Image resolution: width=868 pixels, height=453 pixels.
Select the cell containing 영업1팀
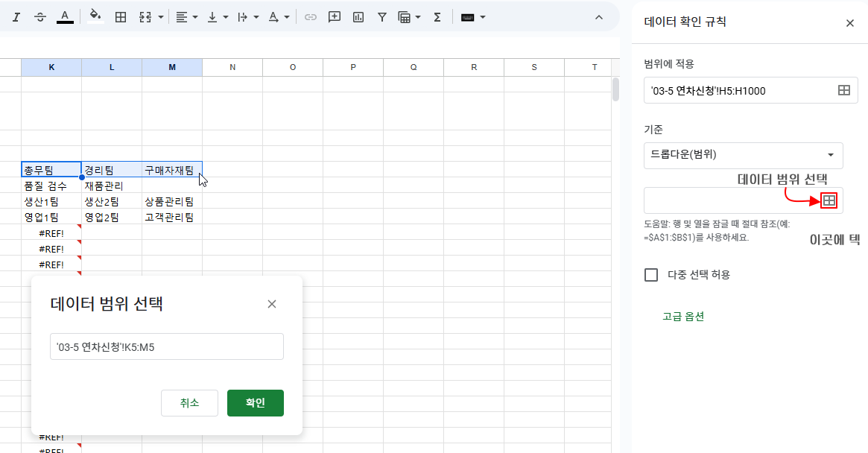pyautogui.click(x=51, y=217)
